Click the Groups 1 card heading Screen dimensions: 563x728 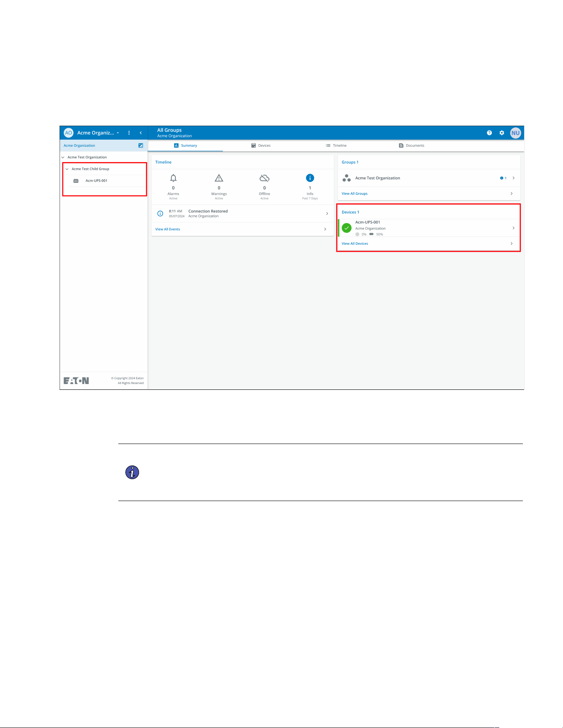pyautogui.click(x=350, y=162)
